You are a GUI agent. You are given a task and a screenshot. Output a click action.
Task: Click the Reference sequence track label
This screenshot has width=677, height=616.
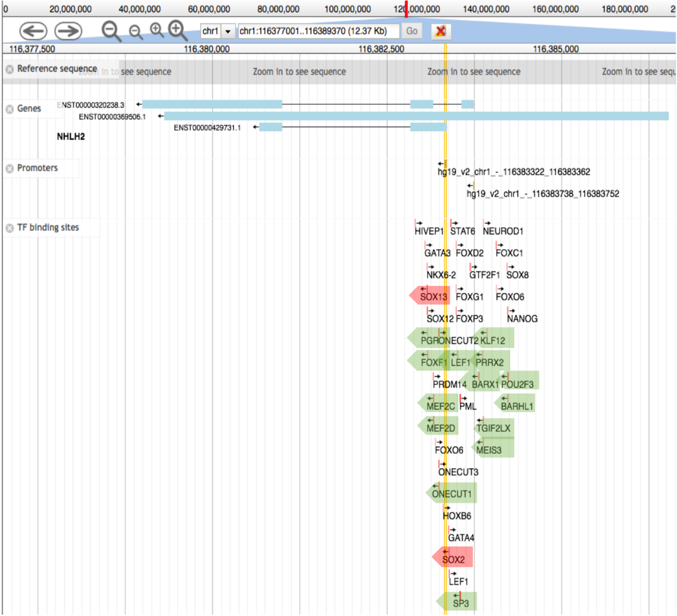coord(57,69)
